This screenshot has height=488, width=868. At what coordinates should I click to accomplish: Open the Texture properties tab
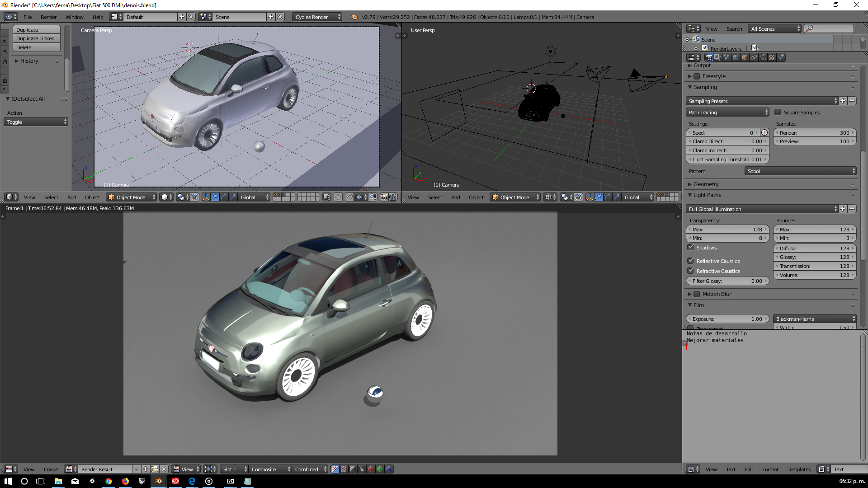pyautogui.click(x=772, y=57)
